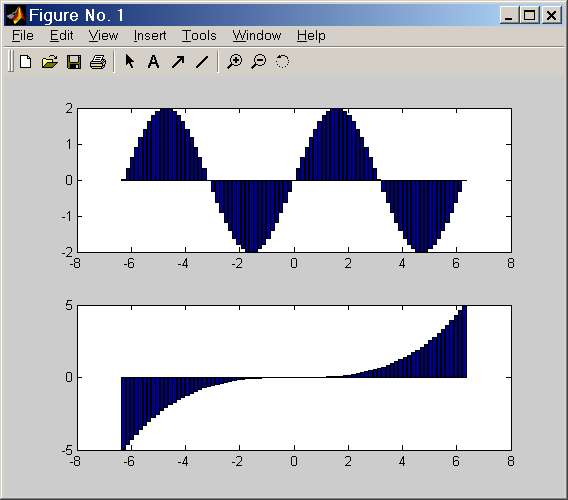
Task: Choose the Add Arrow tool
Action: 178,62
